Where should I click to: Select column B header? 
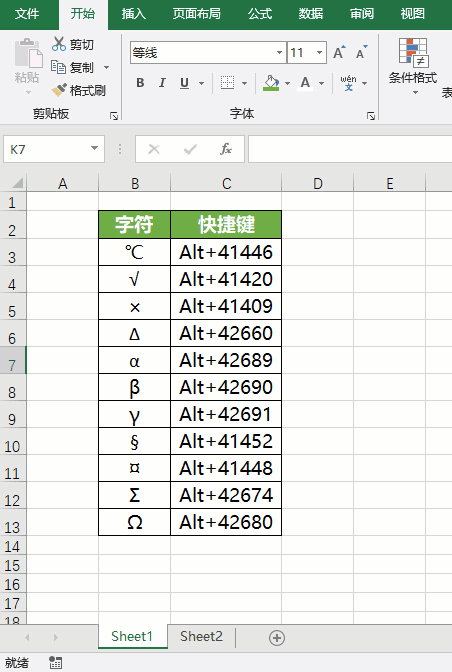[x=135, y=183]
